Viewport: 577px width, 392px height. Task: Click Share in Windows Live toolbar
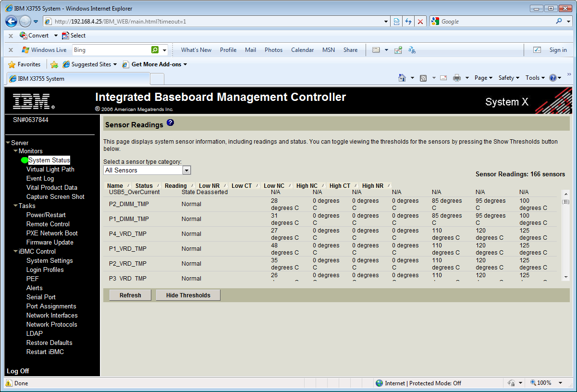tap(350, 50)
